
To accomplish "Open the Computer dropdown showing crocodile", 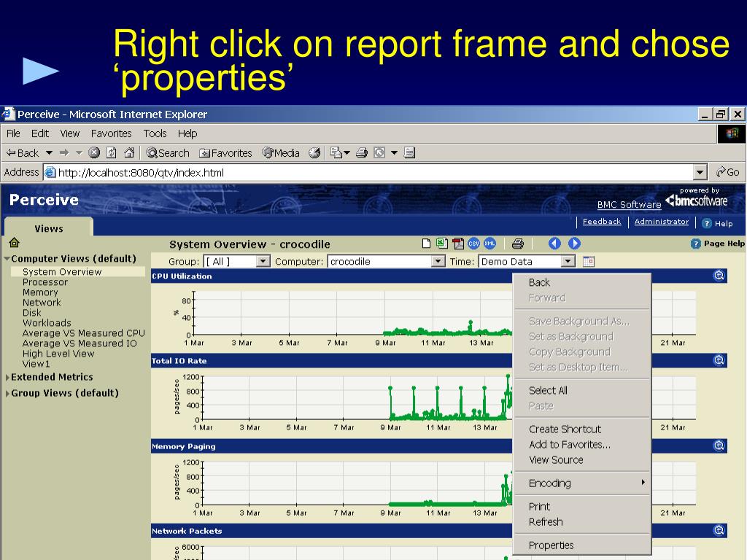I will pos(387,262).
